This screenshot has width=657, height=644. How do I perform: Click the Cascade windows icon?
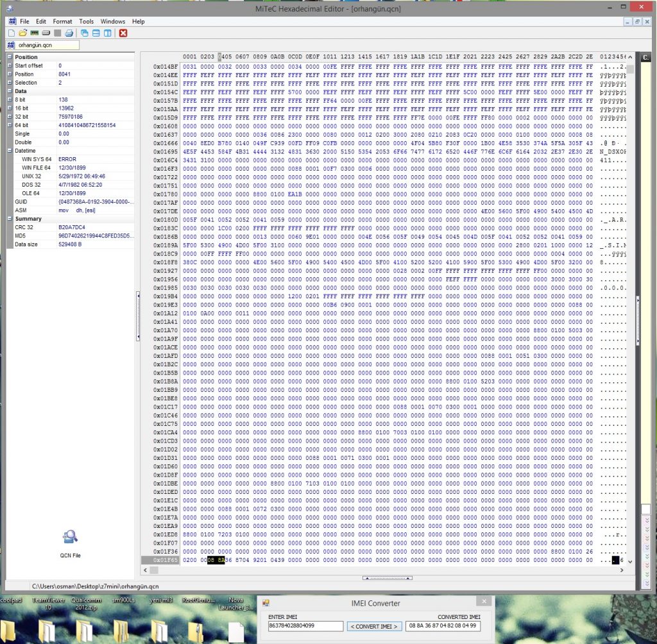pyautogui.click(x=85, y=33)
